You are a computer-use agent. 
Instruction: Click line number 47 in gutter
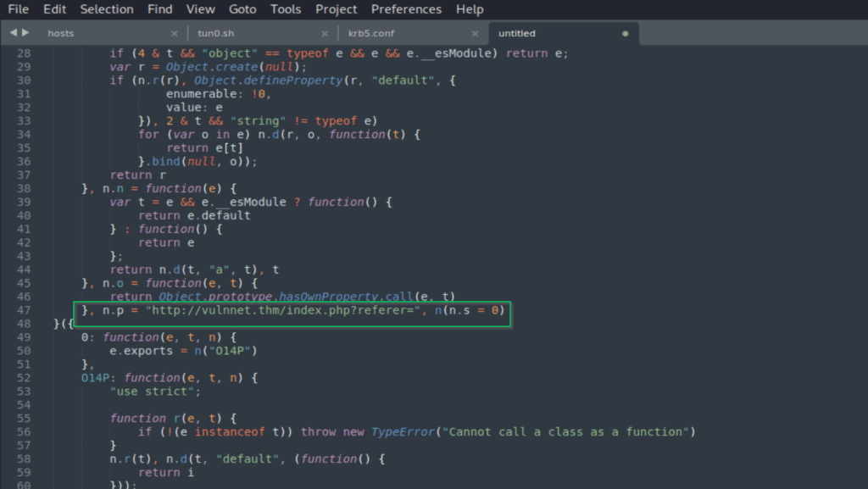[24, 310]
